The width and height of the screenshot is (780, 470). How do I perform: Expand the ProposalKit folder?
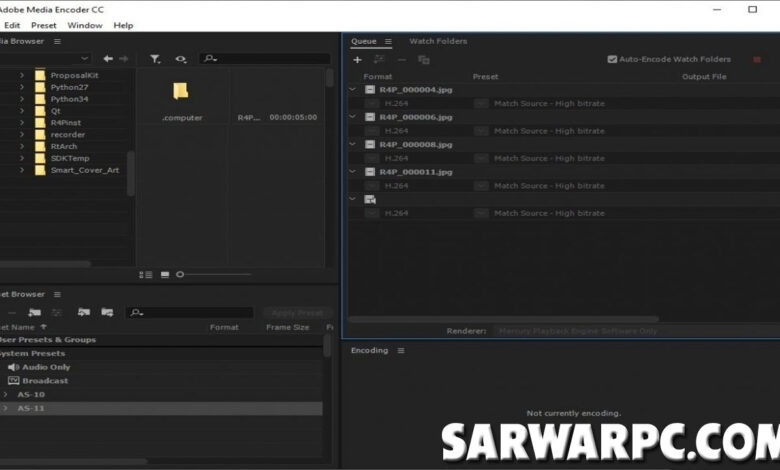click(x=22, y=75)
